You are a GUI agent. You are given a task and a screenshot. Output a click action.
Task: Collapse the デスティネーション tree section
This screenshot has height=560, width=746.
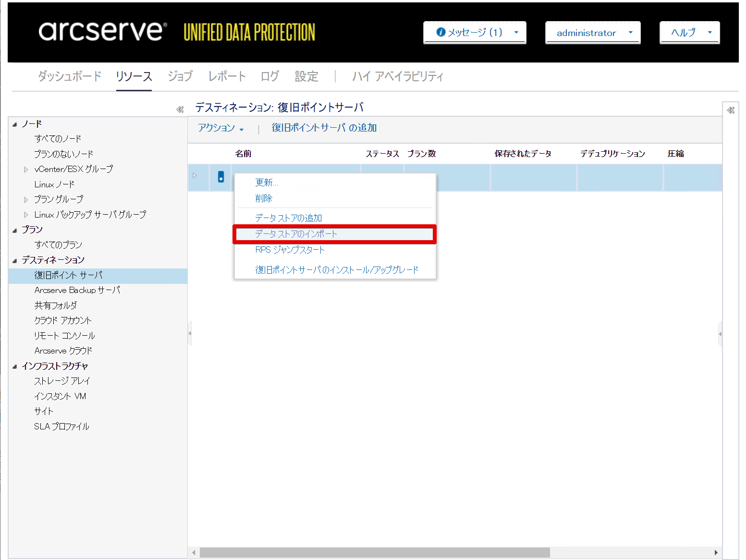coord(14,261)
